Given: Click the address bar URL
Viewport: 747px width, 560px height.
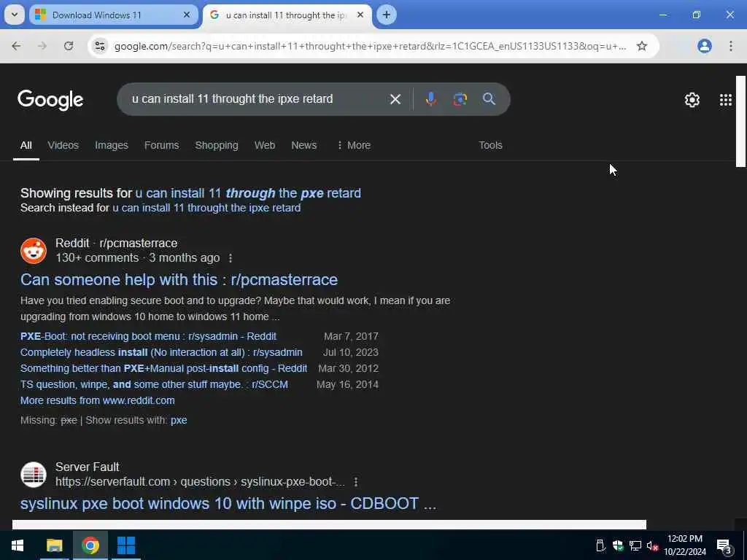Looking at the screenshot, I should [x=370, y=46].
